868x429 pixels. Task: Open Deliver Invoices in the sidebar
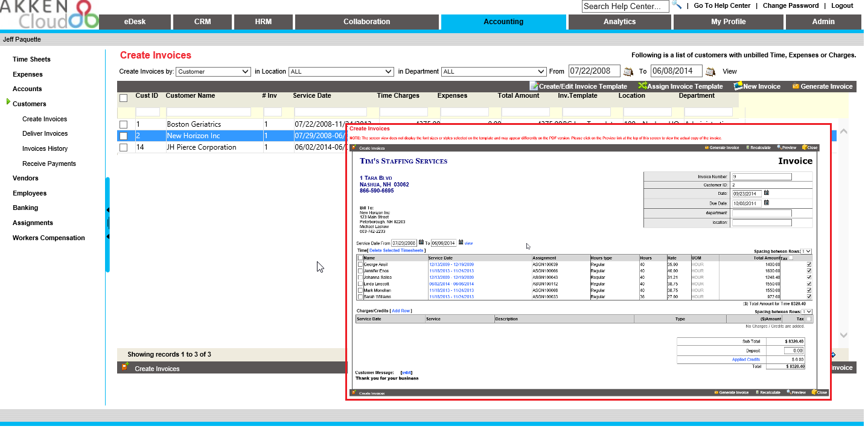[45, 133]
